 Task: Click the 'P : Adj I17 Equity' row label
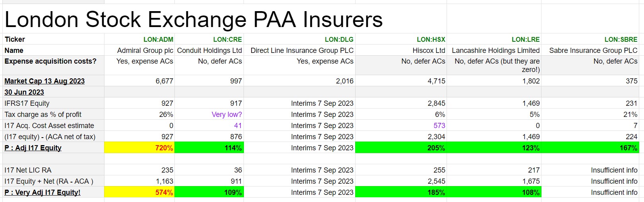[33, 148]
